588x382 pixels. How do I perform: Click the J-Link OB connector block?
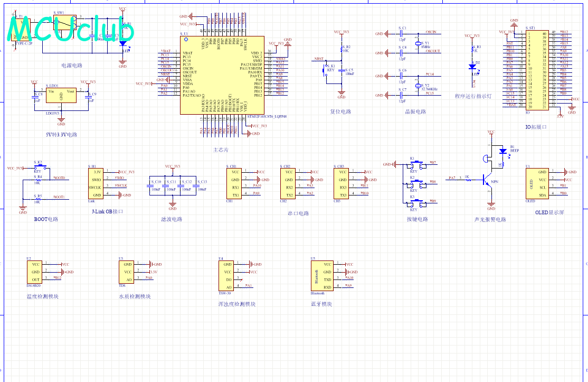click(96, 183)
